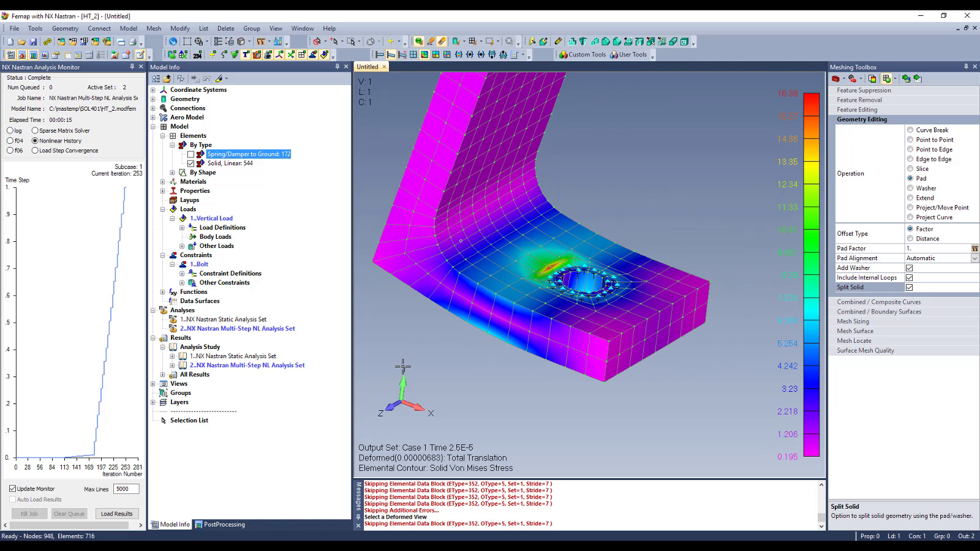Open the Pad Alignment dropdown
The width and height of the screenshot is (980, 551).
(x=975, y=258)
